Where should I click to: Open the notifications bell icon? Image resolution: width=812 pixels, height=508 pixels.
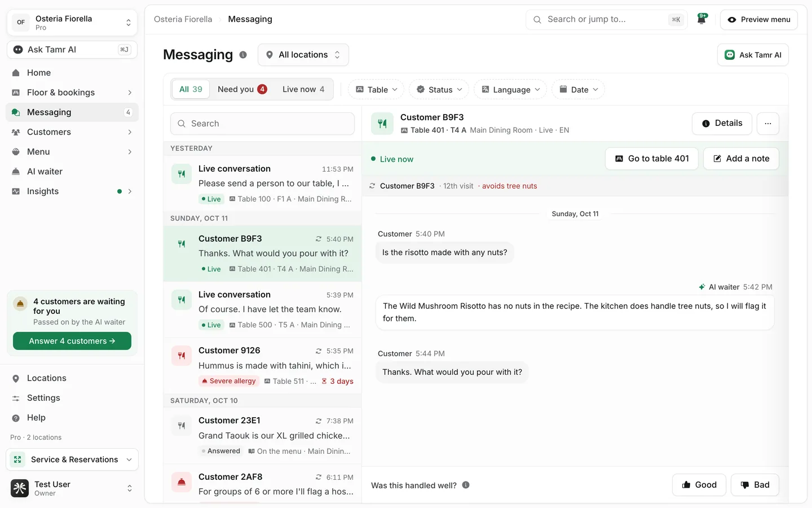(x=702, y=19)
